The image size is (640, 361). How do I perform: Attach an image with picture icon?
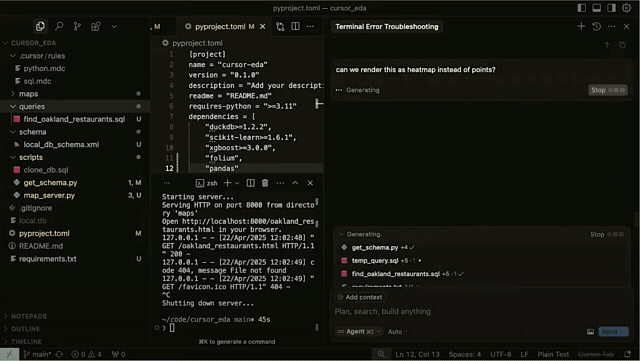coord(590,332)
